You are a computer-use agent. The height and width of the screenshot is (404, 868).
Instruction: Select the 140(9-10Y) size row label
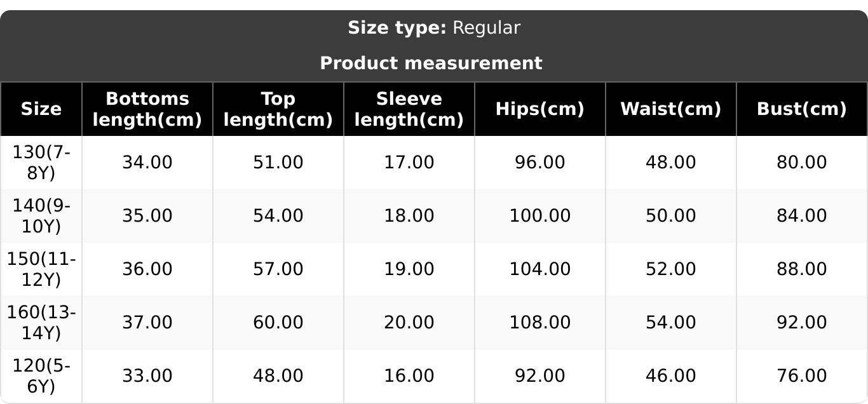coord(41,216)
